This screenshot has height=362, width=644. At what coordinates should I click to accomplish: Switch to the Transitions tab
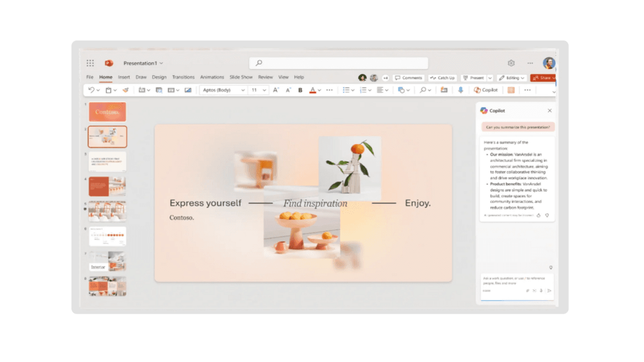pos(183,77)
